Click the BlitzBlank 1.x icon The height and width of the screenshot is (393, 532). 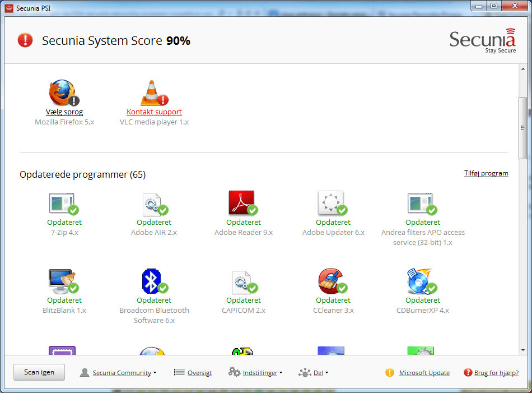63,281
